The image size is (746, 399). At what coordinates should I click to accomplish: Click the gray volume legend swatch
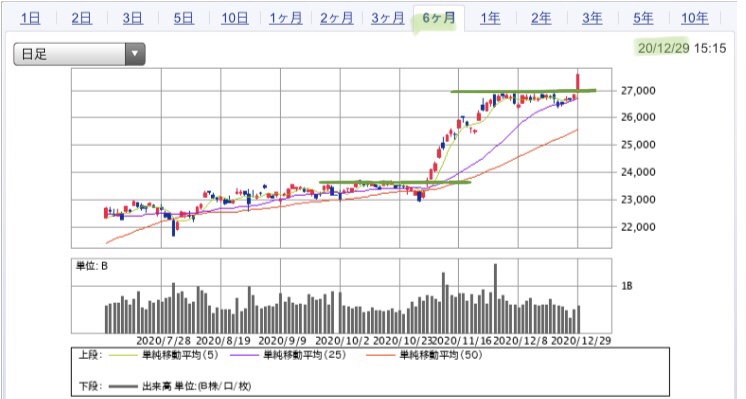point(122,386)
